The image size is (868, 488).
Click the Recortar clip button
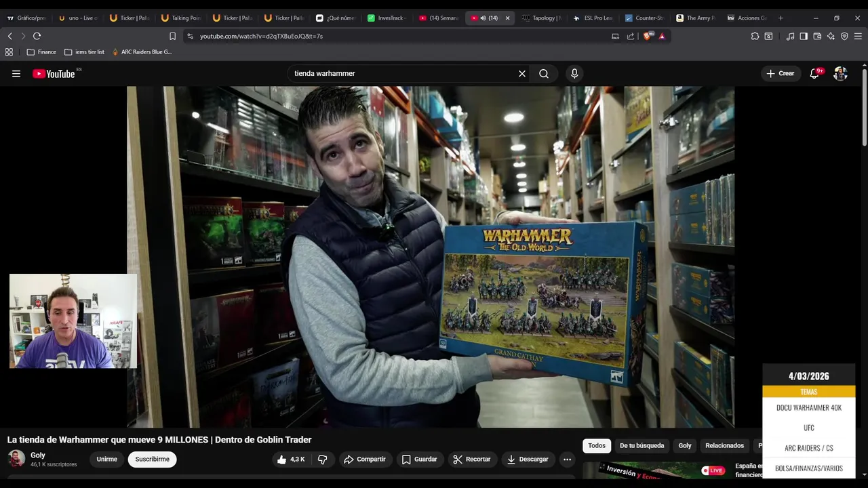click(x=471, y=460)
